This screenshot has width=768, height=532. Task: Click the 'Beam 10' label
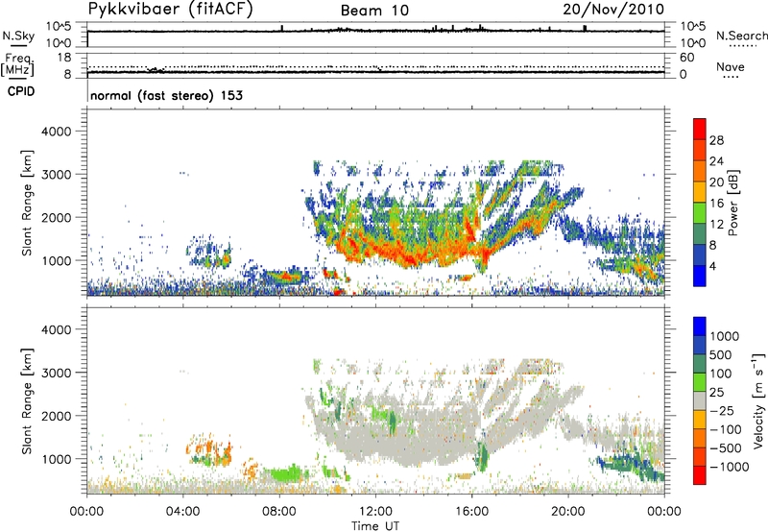click(374, 11)
